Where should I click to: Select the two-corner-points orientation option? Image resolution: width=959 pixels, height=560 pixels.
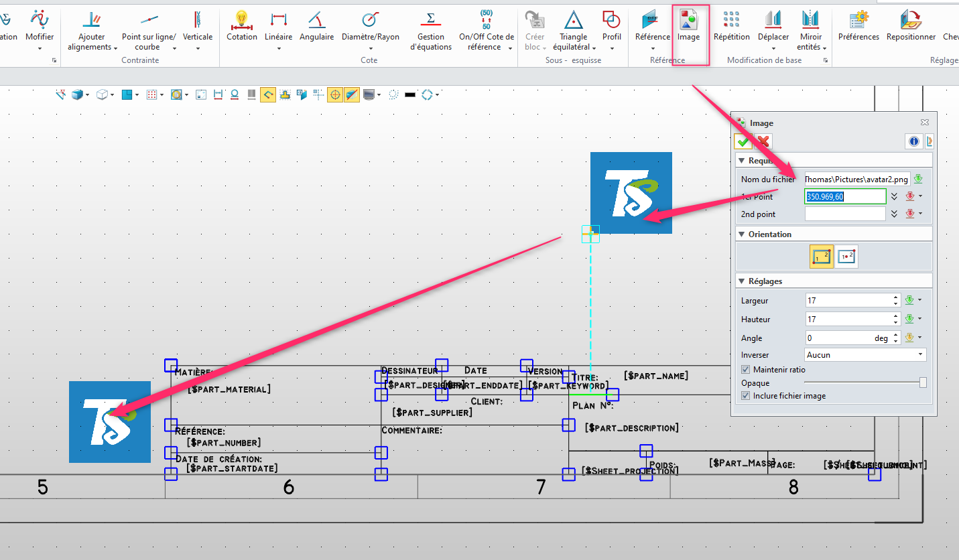pos(822,257)
